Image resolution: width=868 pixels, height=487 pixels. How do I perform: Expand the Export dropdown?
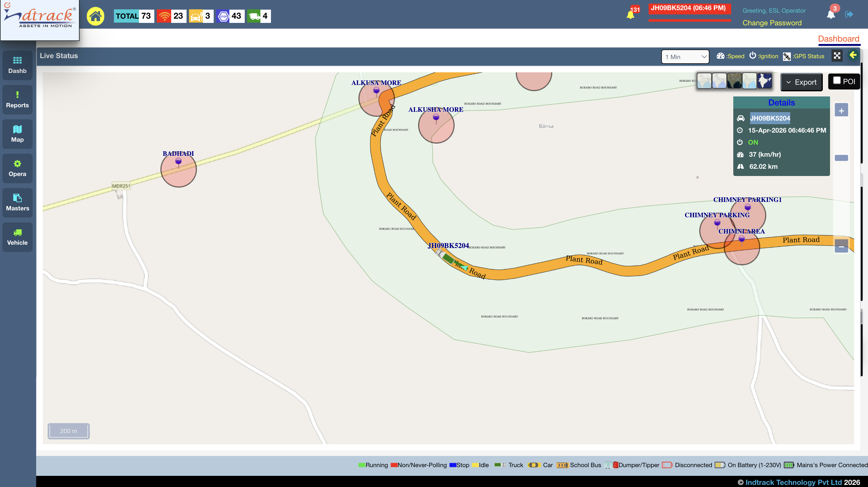coord(801,82)
